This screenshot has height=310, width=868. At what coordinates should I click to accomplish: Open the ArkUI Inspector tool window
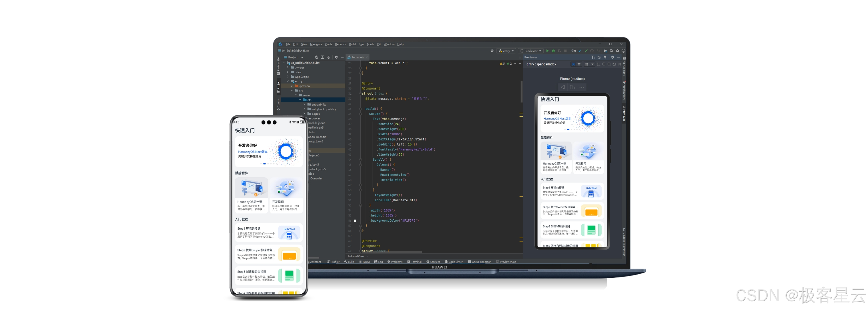coord(479,262)
